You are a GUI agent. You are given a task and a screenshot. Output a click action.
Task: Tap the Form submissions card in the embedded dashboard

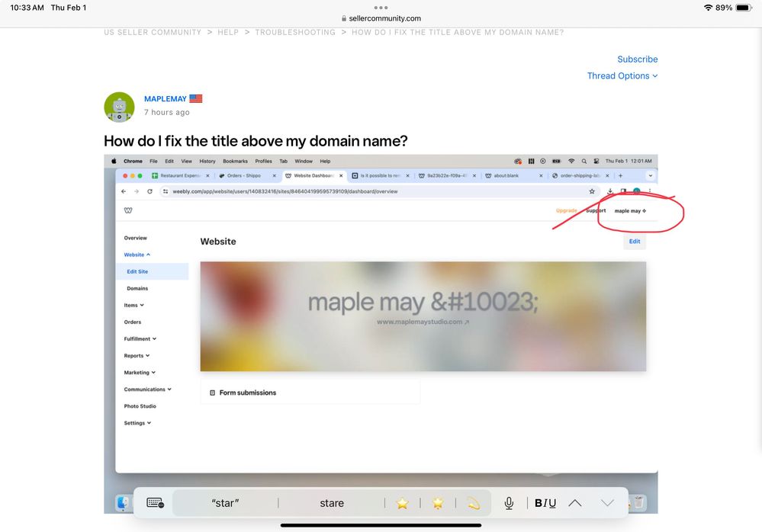click(x=310, y=393)
